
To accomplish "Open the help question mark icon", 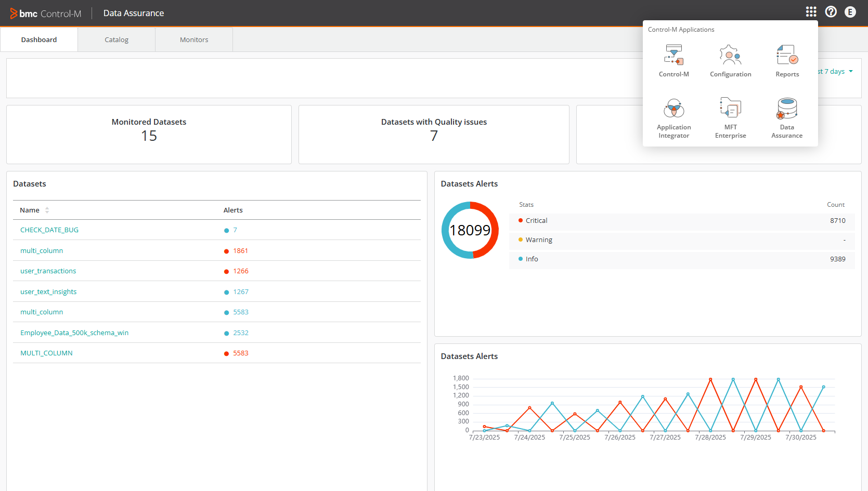I will click(831, 12).
